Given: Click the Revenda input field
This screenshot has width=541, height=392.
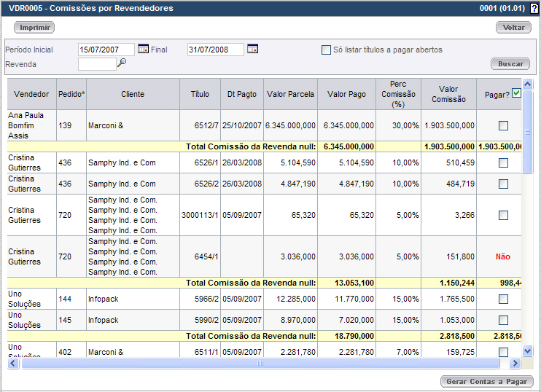Looking at the screenshot, I should (x=97, y=64).
